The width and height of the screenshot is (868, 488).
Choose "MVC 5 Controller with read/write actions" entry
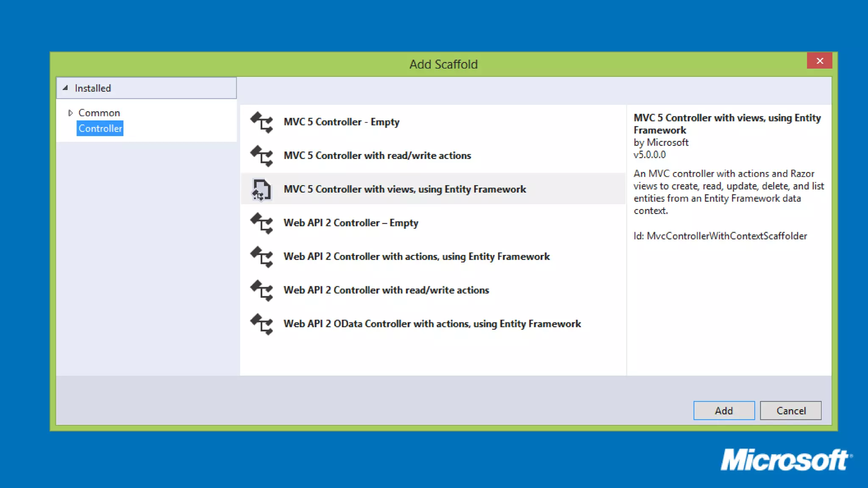[377, 155]
